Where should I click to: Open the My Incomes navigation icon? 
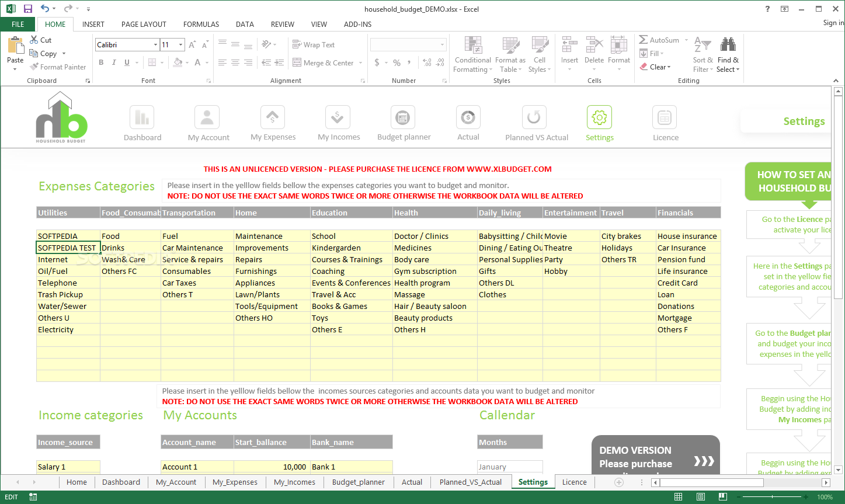tap(338, 117)
